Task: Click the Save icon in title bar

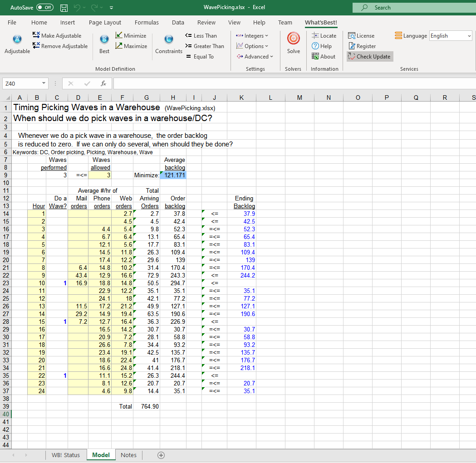Action: pyautogui.click(x=64, y=8)
